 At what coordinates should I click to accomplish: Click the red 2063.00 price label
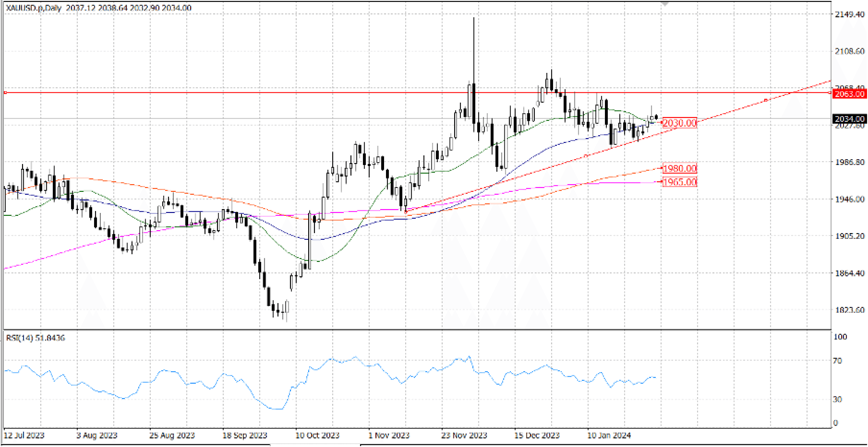[x=849, y=94]
